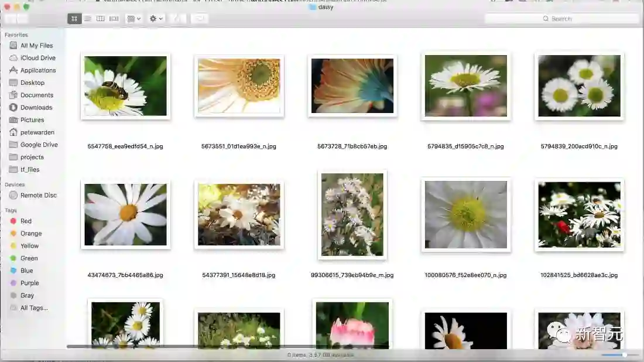644x362 pixels.
Task: Click the Edit Tags toolbar button
Action: 200,19
